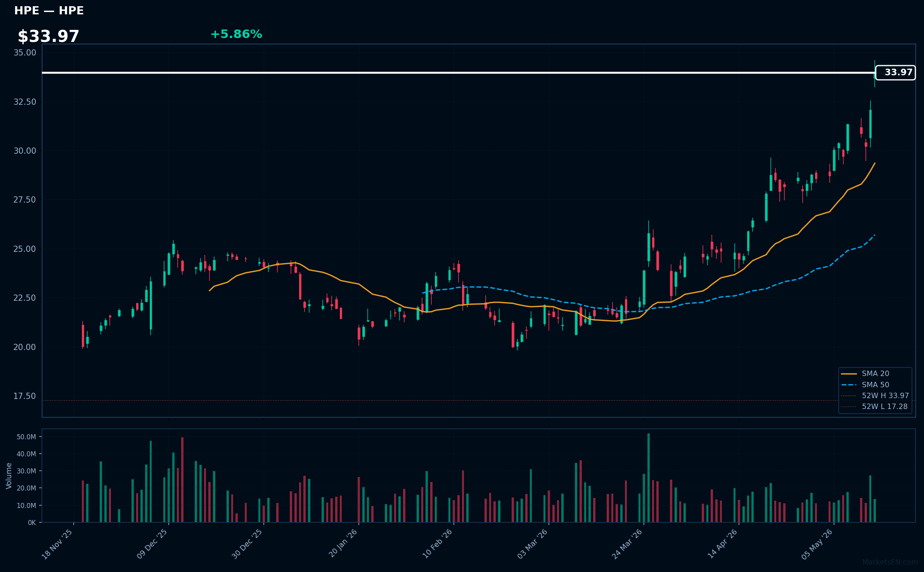Click the 20.0M volume axis label

[26, 488]
